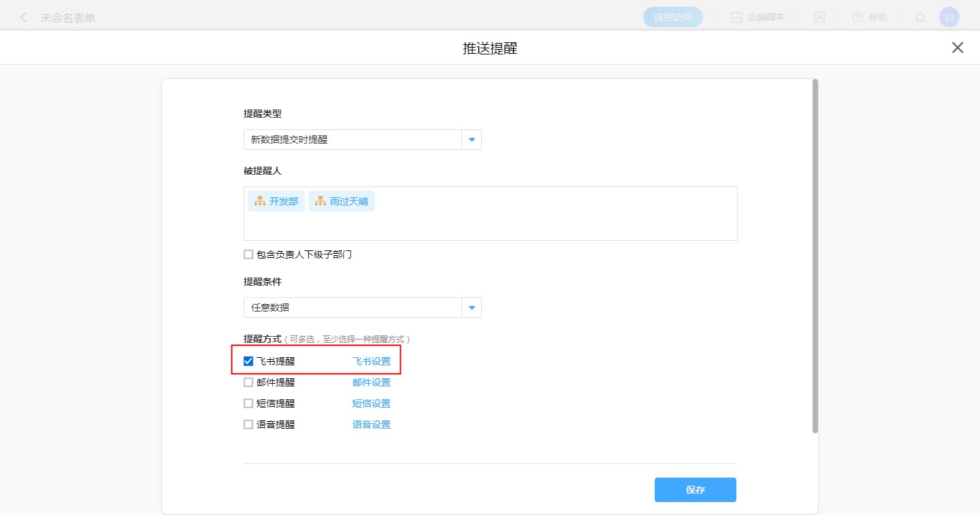This screenshot has width=980, height=515.
Task: Open the 飞书设置 link
Action: pos(371,361)
